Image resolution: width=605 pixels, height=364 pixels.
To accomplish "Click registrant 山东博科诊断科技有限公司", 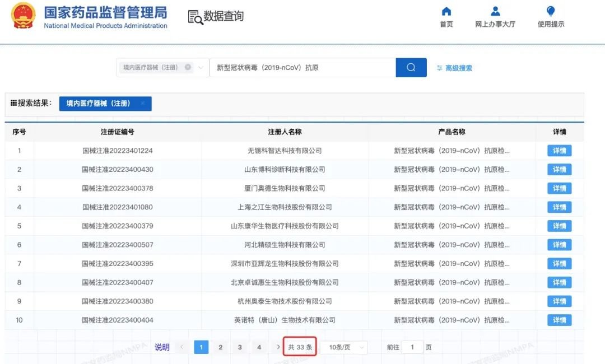I will pos(285,170).
